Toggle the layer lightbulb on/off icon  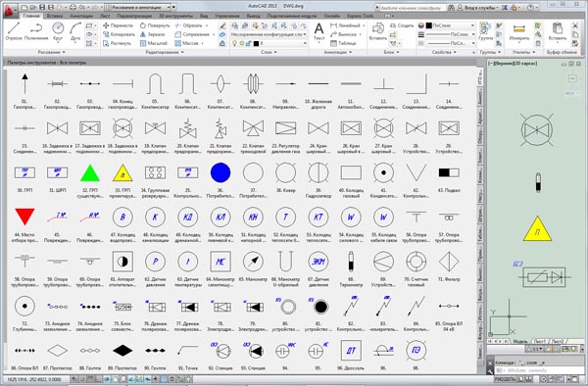pos(235,43)
